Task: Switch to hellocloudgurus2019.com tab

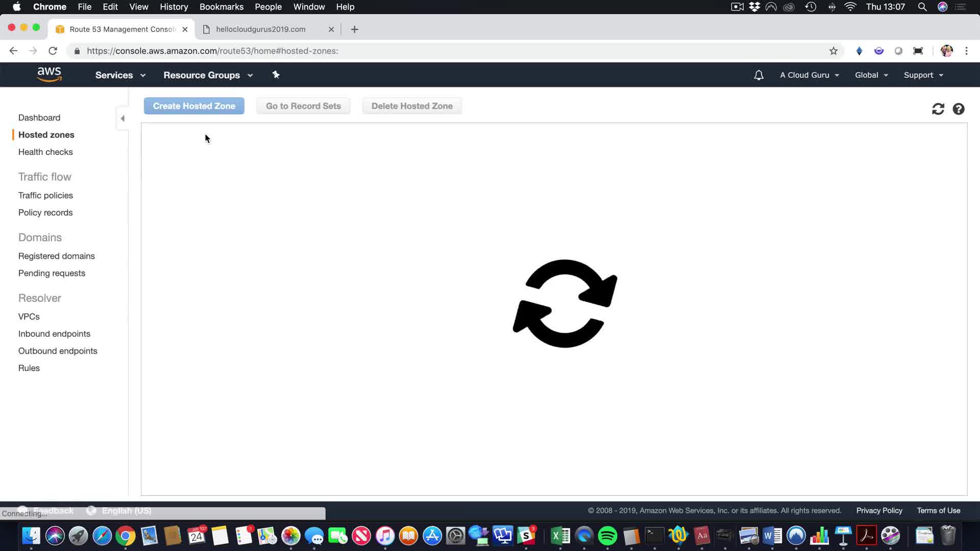Action: tap(260, 30)
